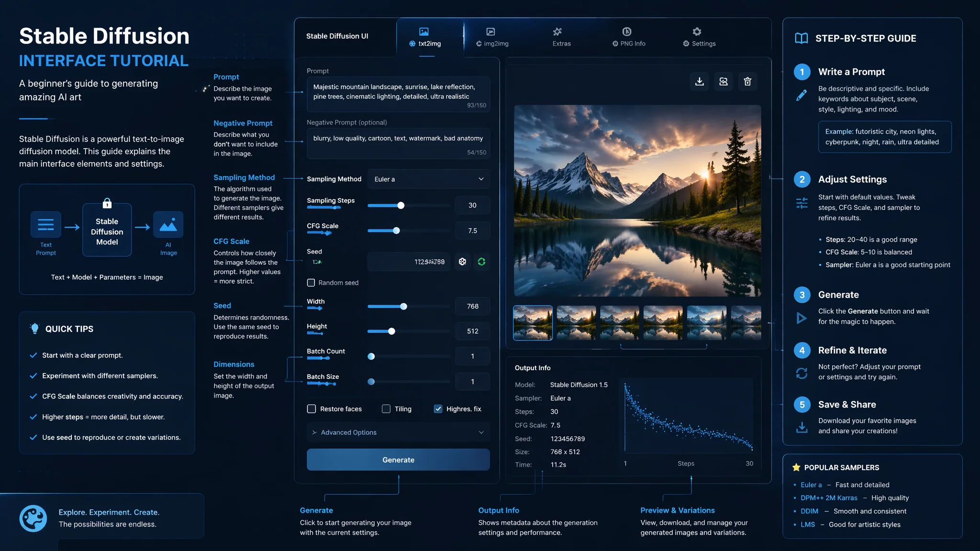Screen dimensions: 980x551
Task: Click the '11.2s' time value in Output Info
Action: click(x=558, y=464)
